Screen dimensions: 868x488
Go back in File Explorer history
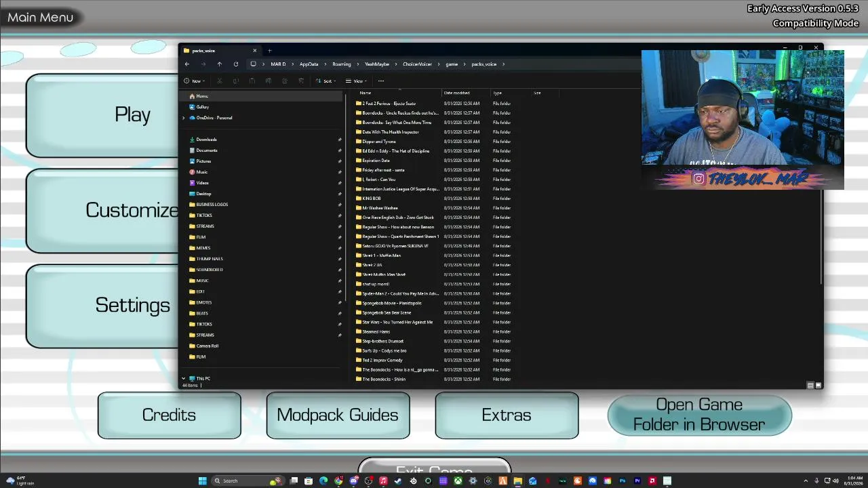pyautogui.click(x=187, y=64)
